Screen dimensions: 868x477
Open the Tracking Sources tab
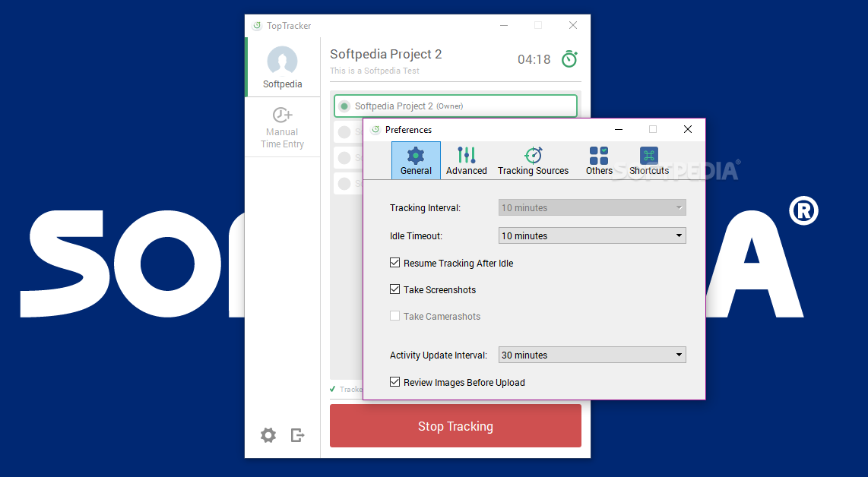pyautogui.click(x=533, y=160)
